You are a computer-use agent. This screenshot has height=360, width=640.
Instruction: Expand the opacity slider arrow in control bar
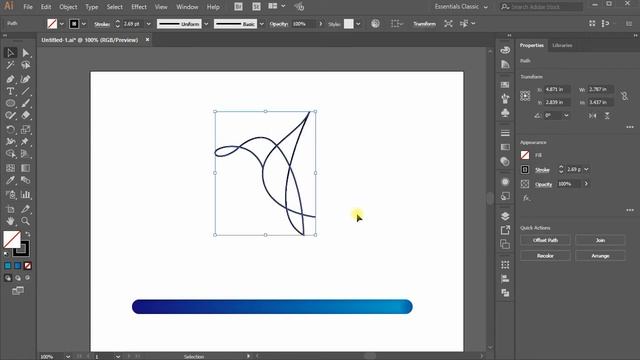point(320,24)
